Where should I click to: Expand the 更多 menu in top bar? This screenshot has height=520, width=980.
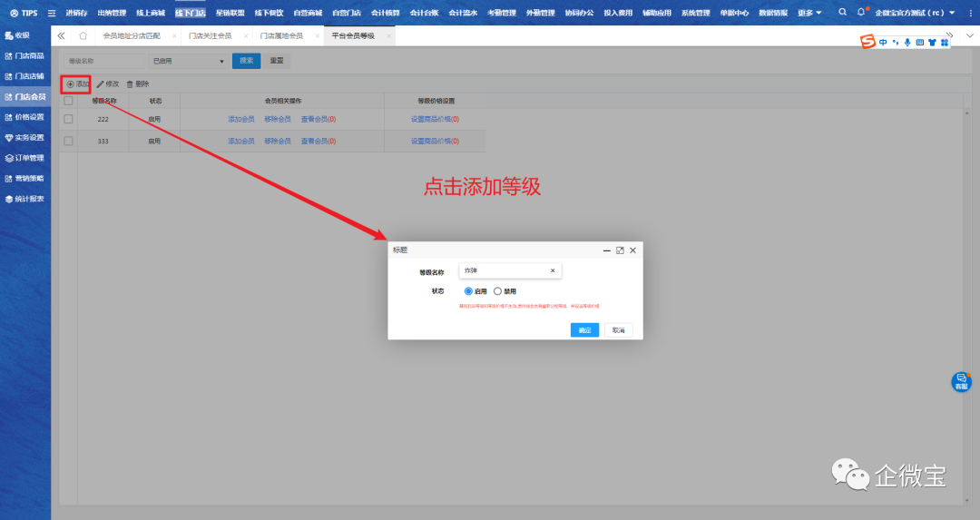tap(809, 13)
